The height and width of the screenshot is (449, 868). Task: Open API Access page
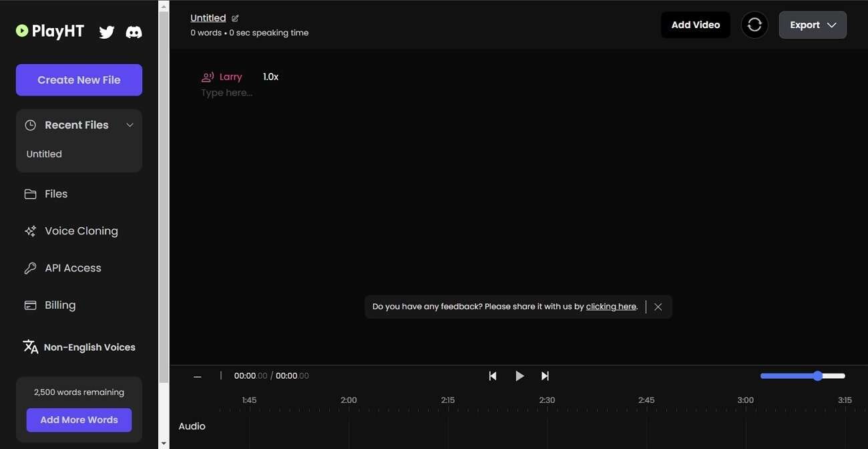[x=73, y=268]
